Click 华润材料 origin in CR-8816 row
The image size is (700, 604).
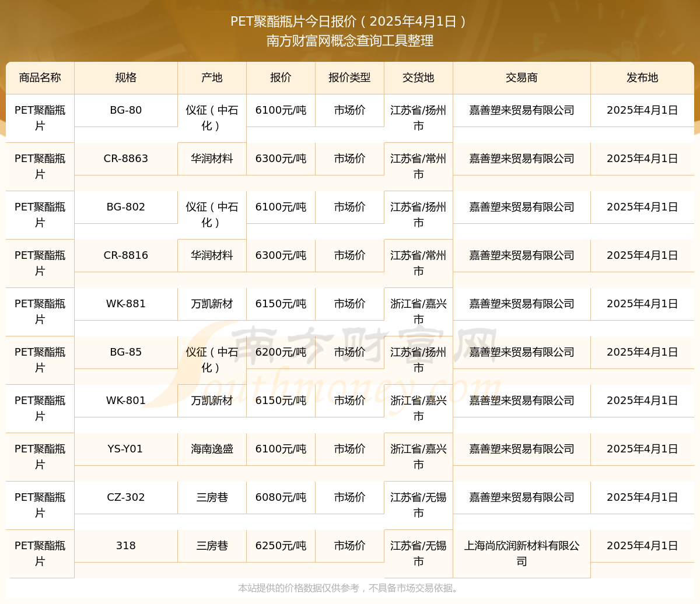click(x=212, y=255)
